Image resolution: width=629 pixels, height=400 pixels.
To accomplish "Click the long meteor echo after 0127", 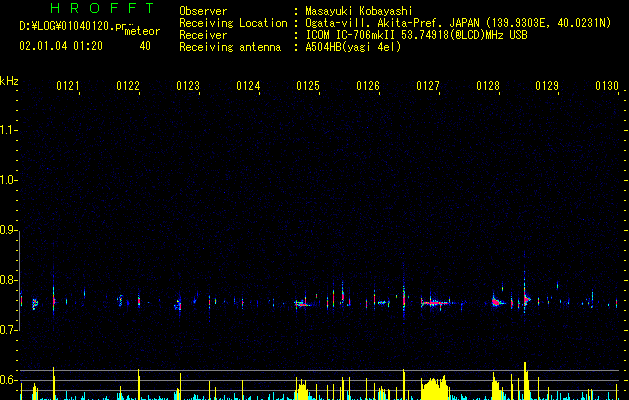I will (x=437, y=303).
